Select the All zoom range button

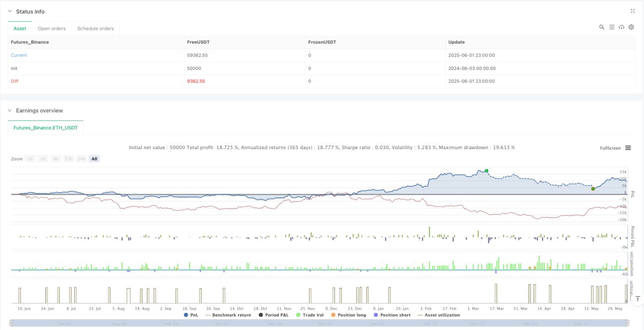[95, 159]
